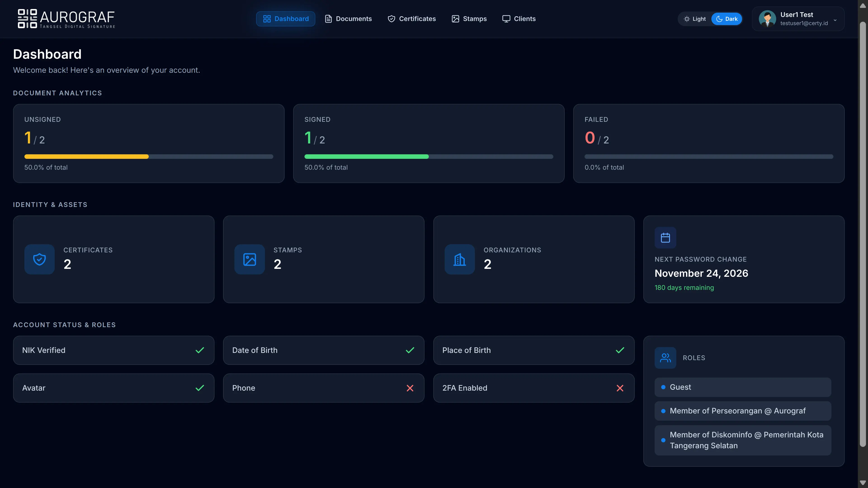Click the Clients monitor icon in the nav
Image resolution: width=868 pixels, height=488 pixels.
coord(506,19)
